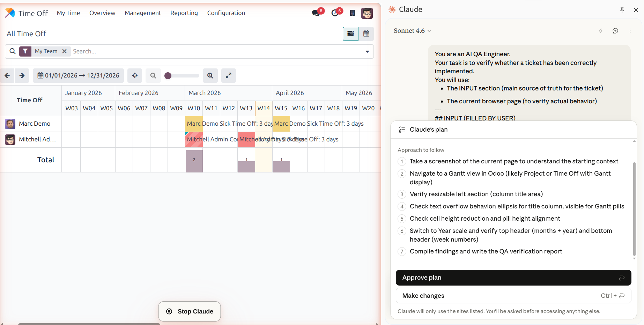The image size is (644, 325).
Task: Select the calendar view icon
Action: [x=366, y=34]
